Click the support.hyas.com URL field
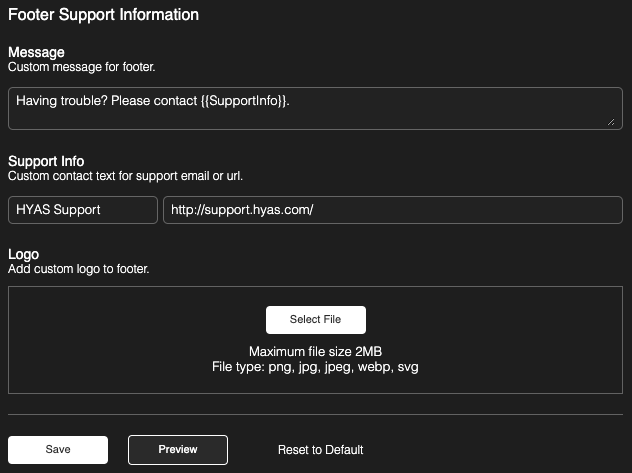Viewport: 632px width, 473px height. (393, 210)
